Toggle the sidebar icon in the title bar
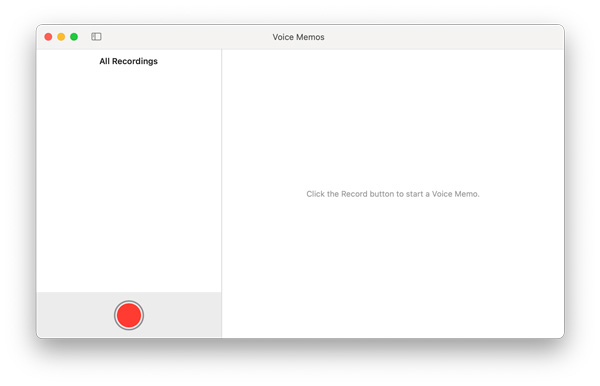 pos(96,37)
